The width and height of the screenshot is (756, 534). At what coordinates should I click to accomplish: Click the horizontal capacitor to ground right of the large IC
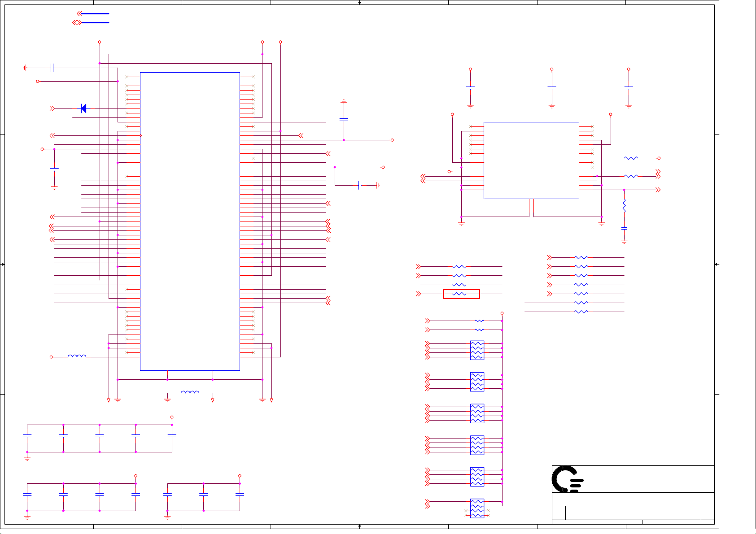click(x=360, y=185)
